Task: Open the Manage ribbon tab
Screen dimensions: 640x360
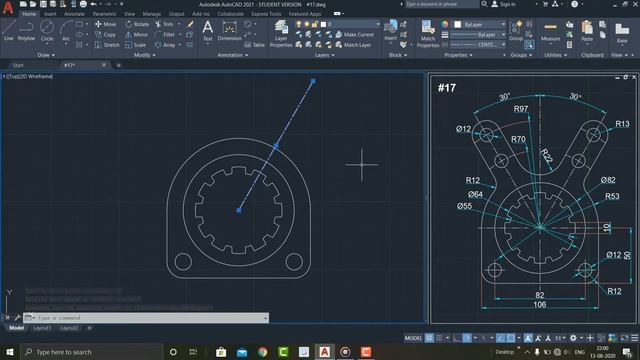Action: pyautogui.click(x=151, y=14)
